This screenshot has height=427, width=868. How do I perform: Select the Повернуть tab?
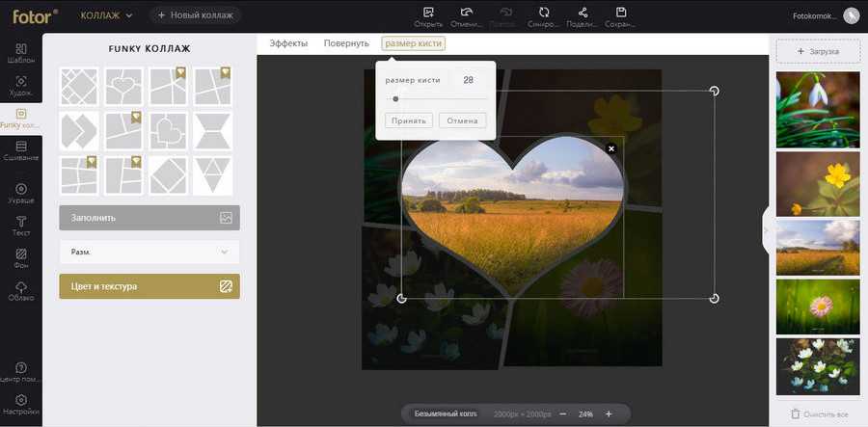click(x=346, y=43)
